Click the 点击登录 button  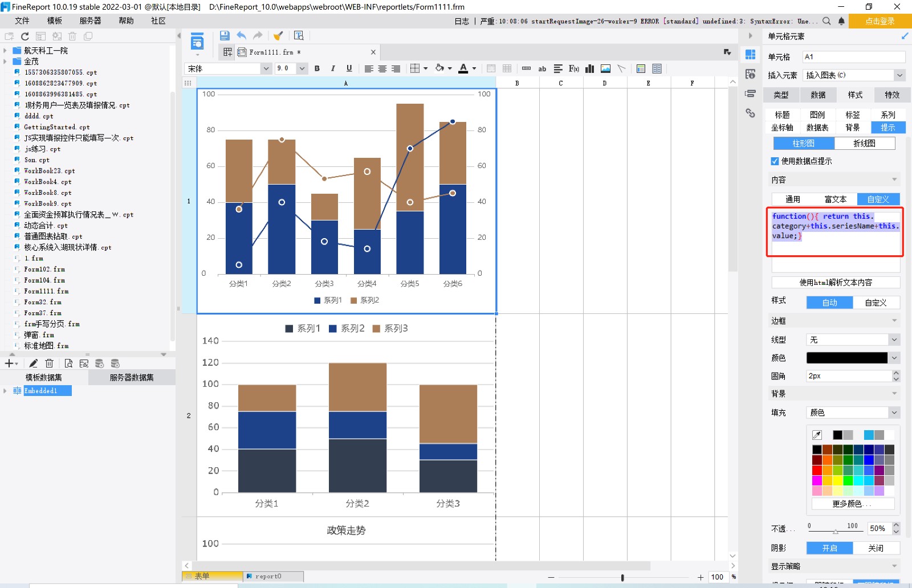tap(880, 21)
